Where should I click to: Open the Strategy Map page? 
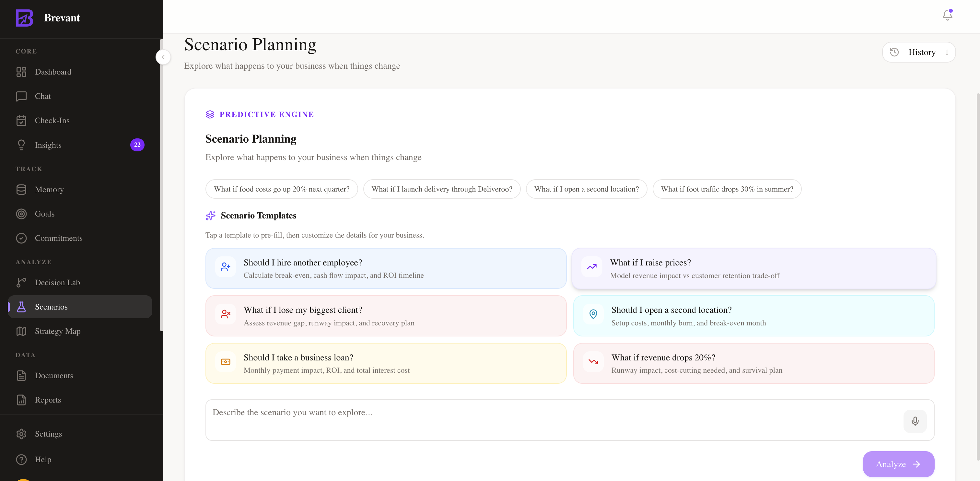(x=57, y=331)
